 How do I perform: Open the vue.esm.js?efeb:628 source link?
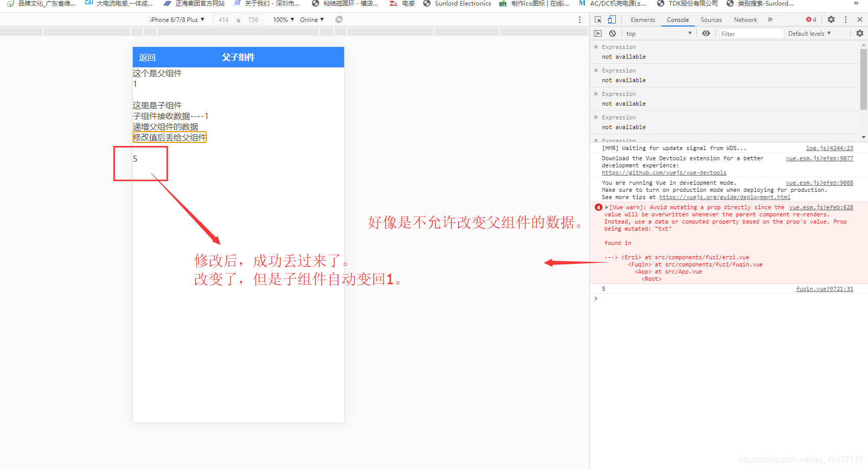pos(821,207)
